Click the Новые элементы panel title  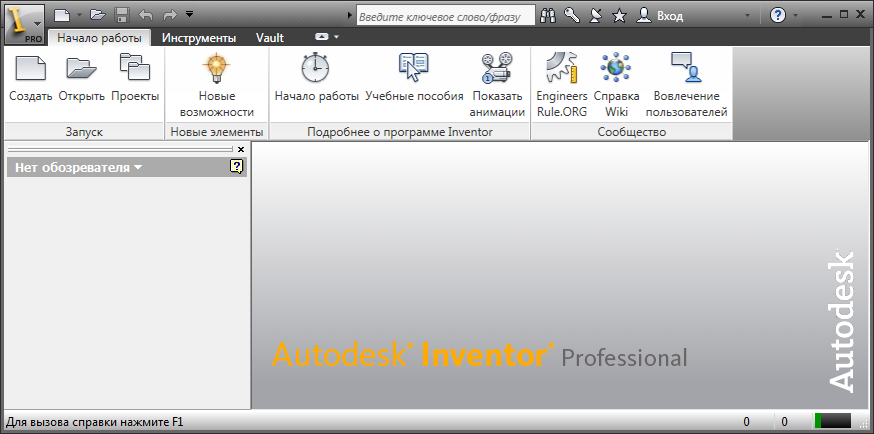click(x=216, y=132)
